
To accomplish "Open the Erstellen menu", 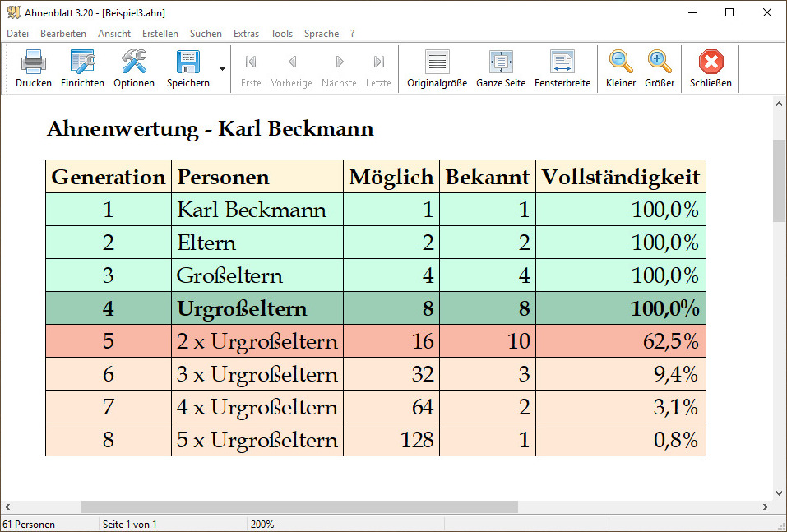I will 160,34.
